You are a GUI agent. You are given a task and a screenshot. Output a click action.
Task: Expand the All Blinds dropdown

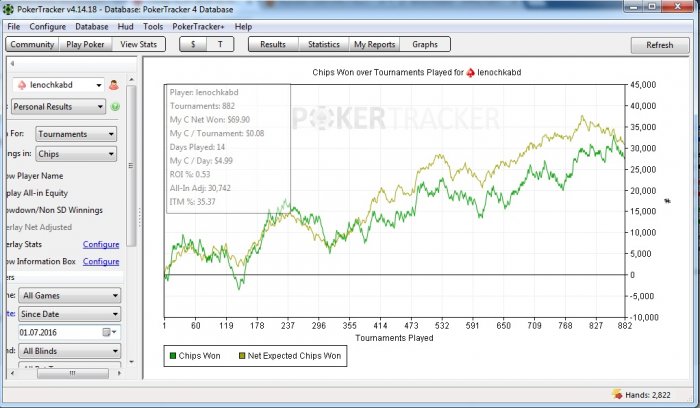pyautogui.click(x=70, y=351)
